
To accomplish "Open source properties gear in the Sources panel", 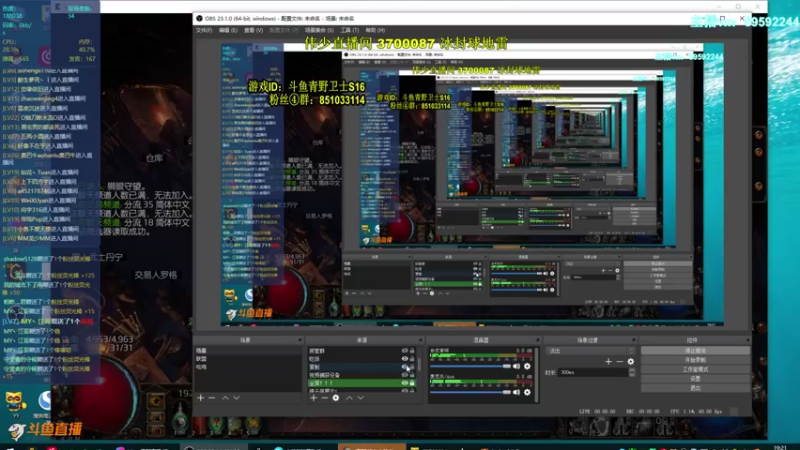I will [x=336, y=397].
